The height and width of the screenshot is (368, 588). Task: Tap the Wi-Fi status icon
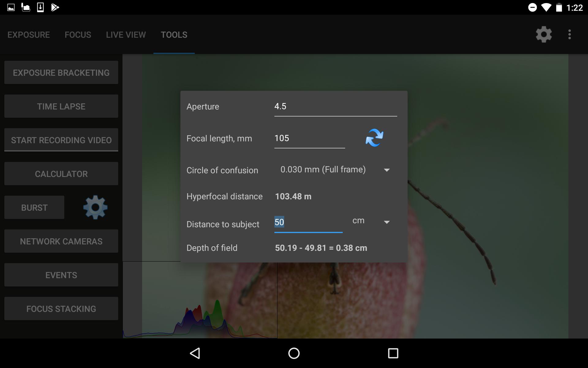point(546,7)
